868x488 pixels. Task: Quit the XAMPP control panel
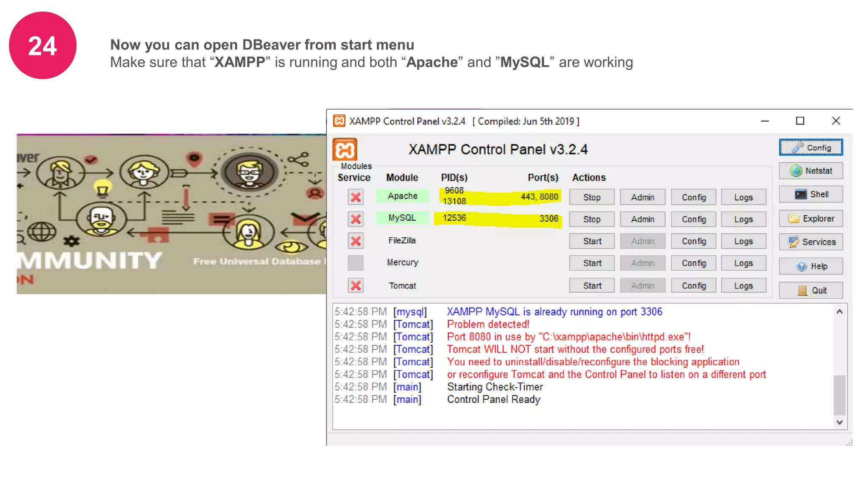pos(810,291)
